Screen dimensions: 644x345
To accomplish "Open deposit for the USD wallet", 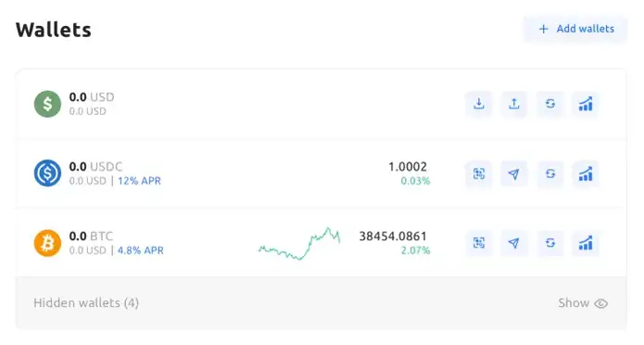I will (478, 104).
